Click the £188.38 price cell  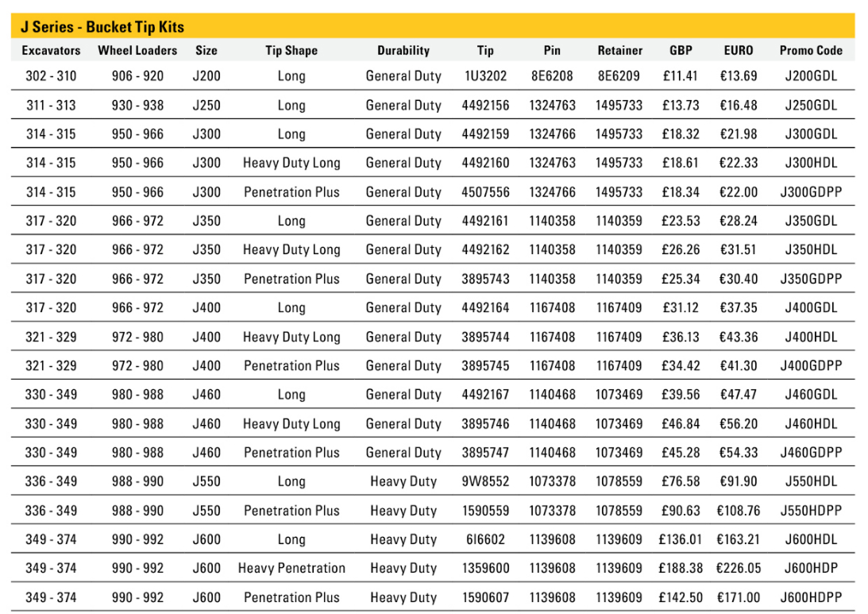pyautogui.click(x=681, y=568)
